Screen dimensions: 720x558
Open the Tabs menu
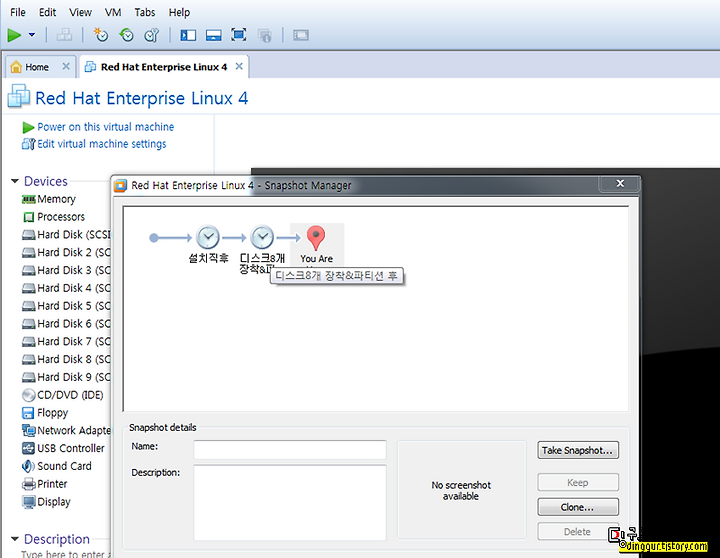145,12
